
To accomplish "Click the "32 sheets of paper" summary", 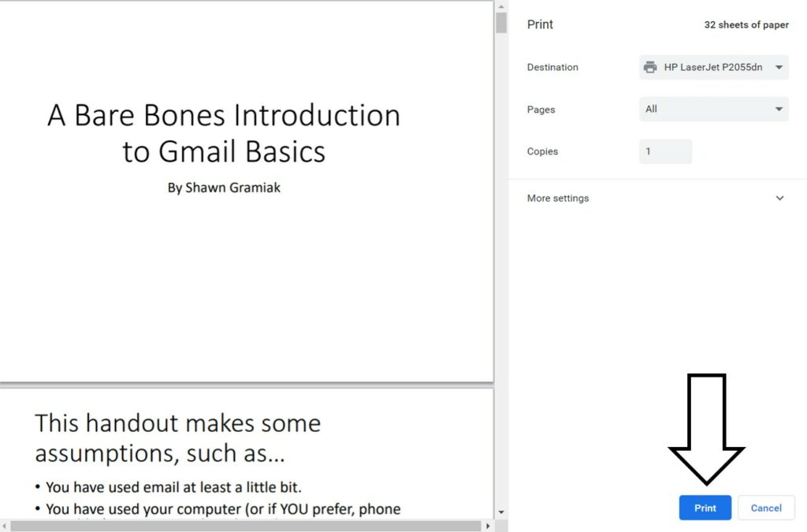I will tap(746, 24).
